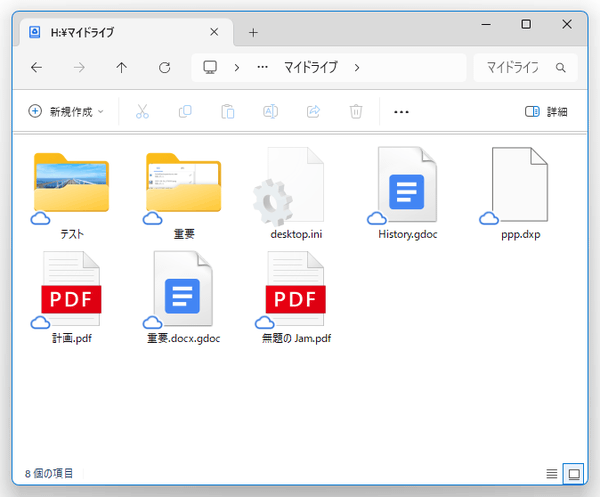Add a new tab

click(x=253, y=32)
